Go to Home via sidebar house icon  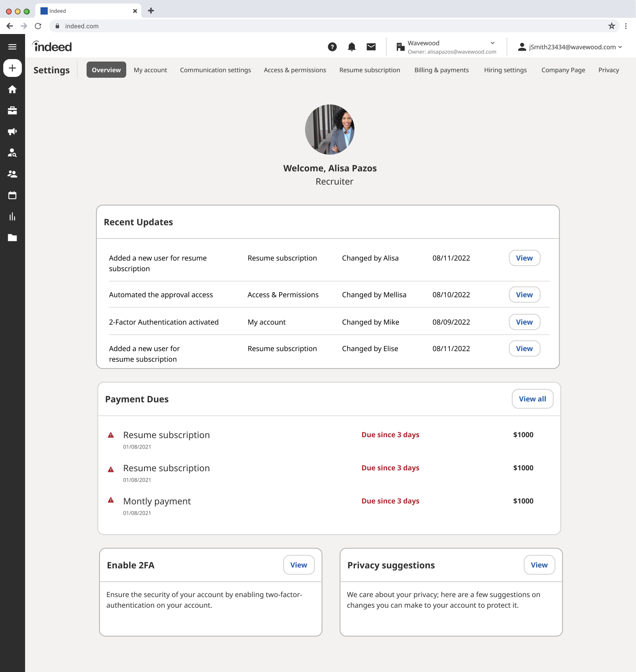pos(12,89)
